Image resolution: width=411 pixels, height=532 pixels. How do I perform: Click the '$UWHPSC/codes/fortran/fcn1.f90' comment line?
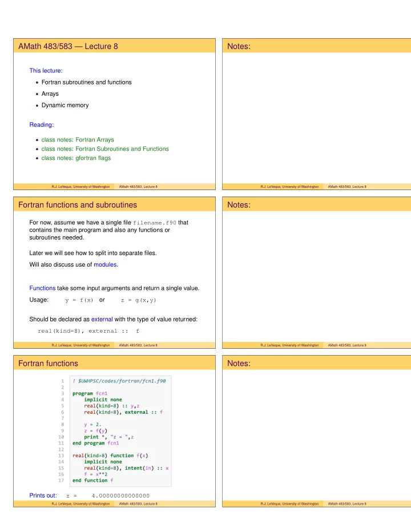[x=119, y=381]
